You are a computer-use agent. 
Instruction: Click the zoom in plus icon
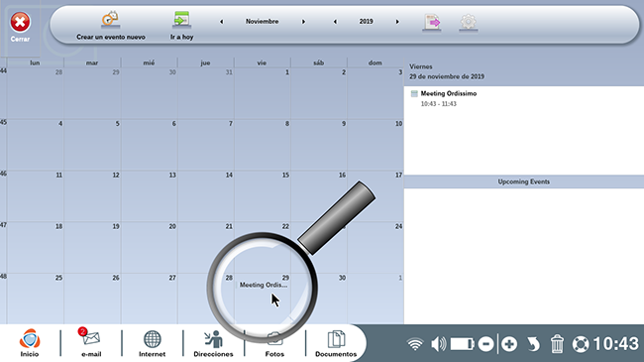coord(509,344)
